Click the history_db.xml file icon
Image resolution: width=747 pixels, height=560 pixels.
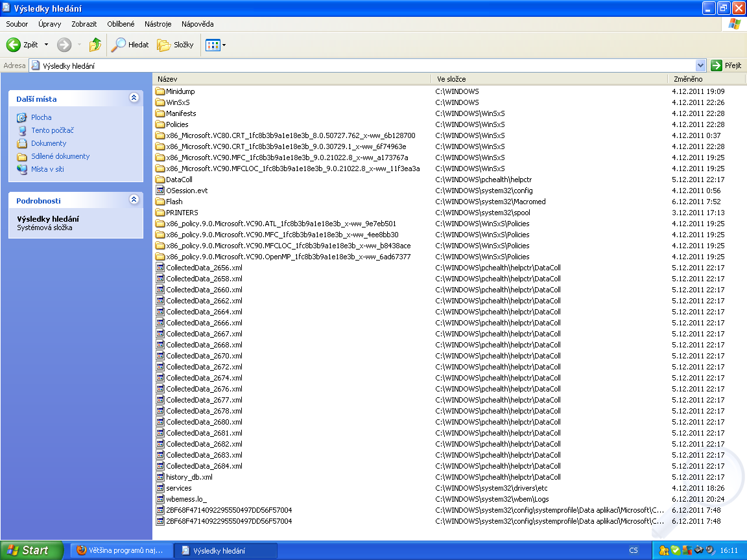(161, 477)
